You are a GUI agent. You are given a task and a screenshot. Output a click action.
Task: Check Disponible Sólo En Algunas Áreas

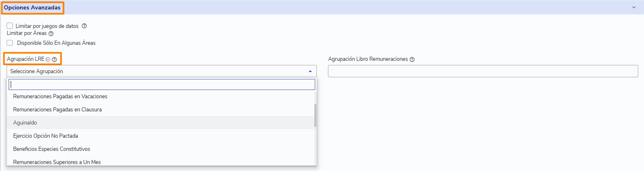point(10,42)
